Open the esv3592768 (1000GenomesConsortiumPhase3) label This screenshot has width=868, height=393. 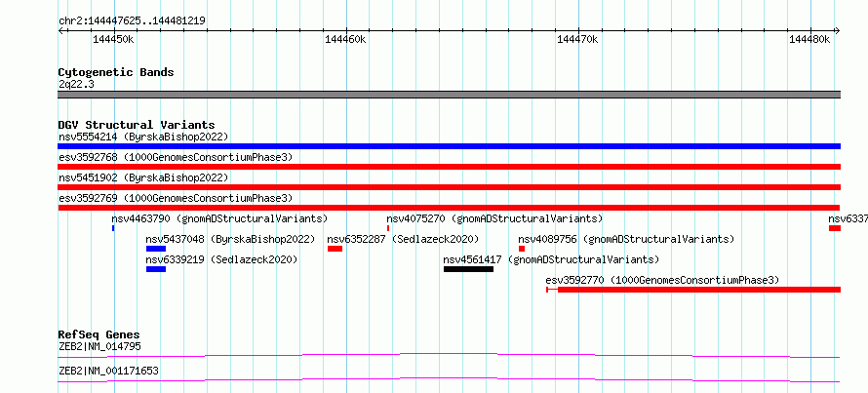pos(176,157)
